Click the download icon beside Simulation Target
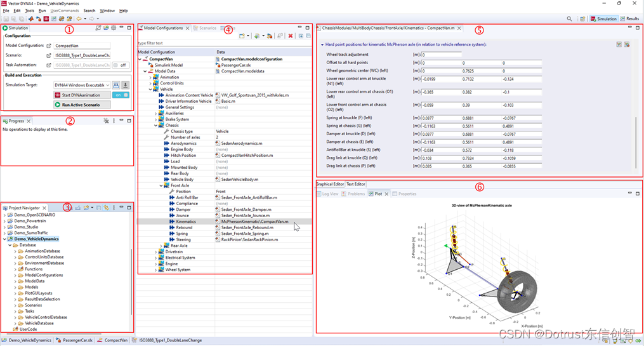This screenshot has height=346, width=644. [125, 85]
